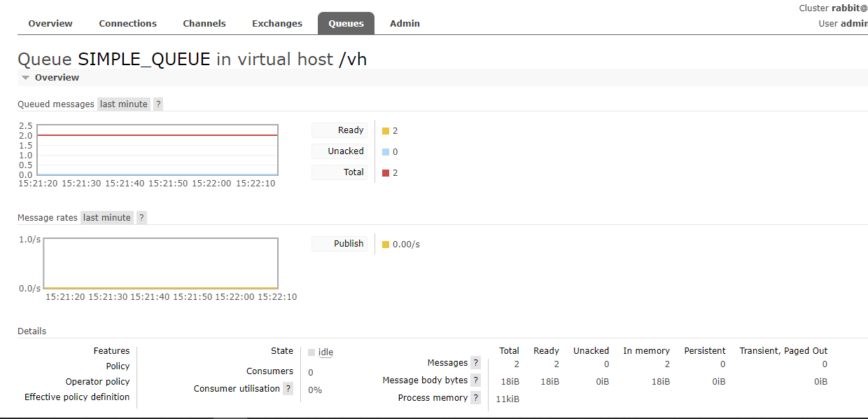The height and width of the screenshot is (419, 868).
Task: Open the Exchanges tab
Action: coord(277,23)
